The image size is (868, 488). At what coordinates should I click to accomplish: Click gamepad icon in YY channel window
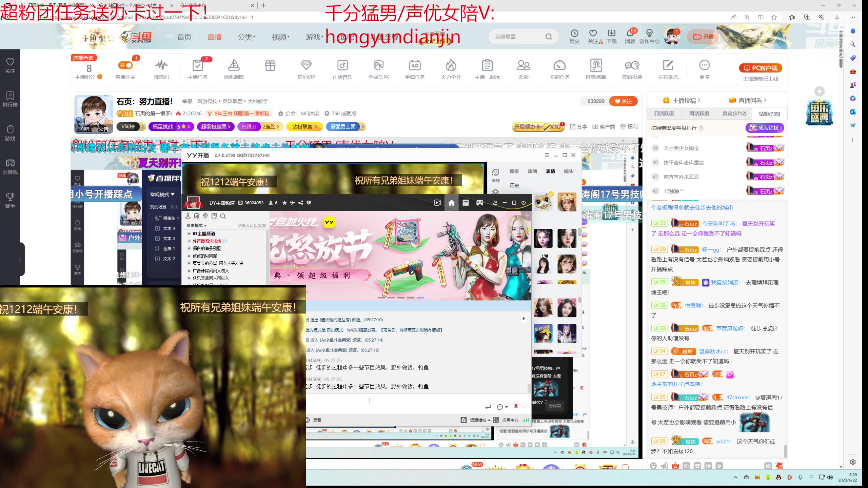[x=479, y=203]
